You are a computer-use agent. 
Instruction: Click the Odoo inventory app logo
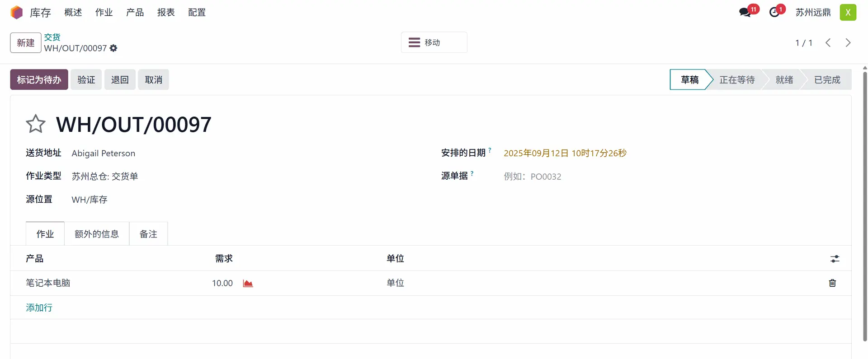coord(17,12)
